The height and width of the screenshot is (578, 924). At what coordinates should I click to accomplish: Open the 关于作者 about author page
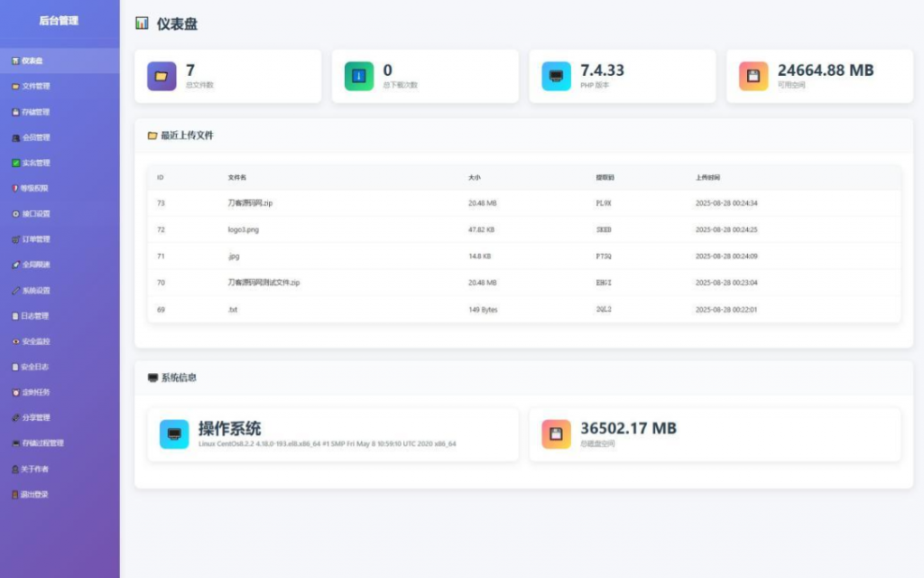click(36, 469)
